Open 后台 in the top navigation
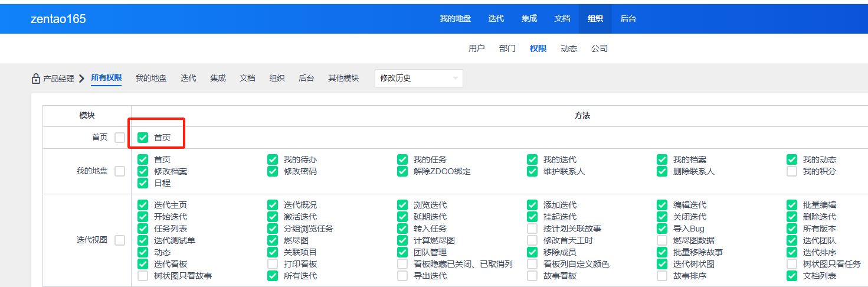 pos(628,18)
